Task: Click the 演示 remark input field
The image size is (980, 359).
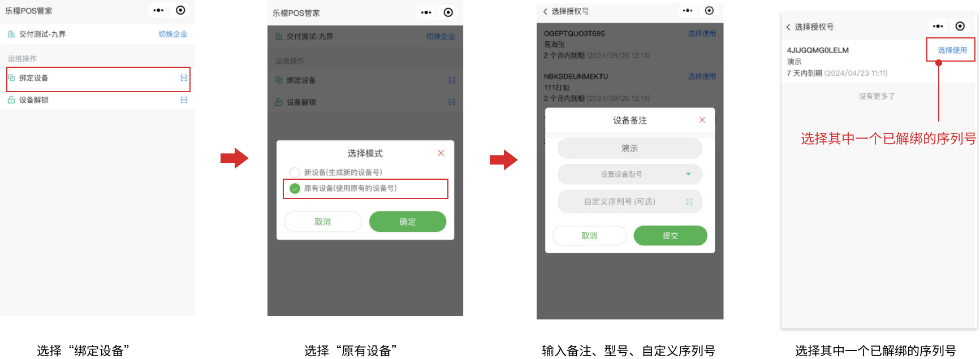Action: pyautogui.click(x=630, y=148)
